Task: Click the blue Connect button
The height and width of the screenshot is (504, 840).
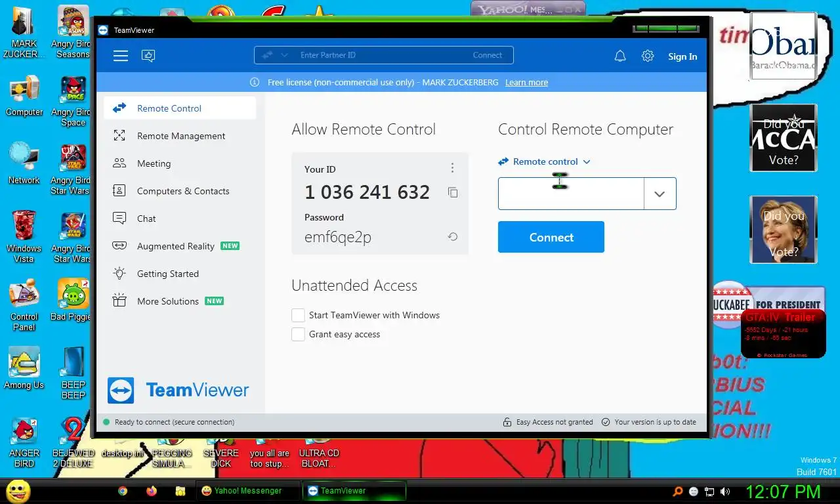Action: (x=551, y=237)
